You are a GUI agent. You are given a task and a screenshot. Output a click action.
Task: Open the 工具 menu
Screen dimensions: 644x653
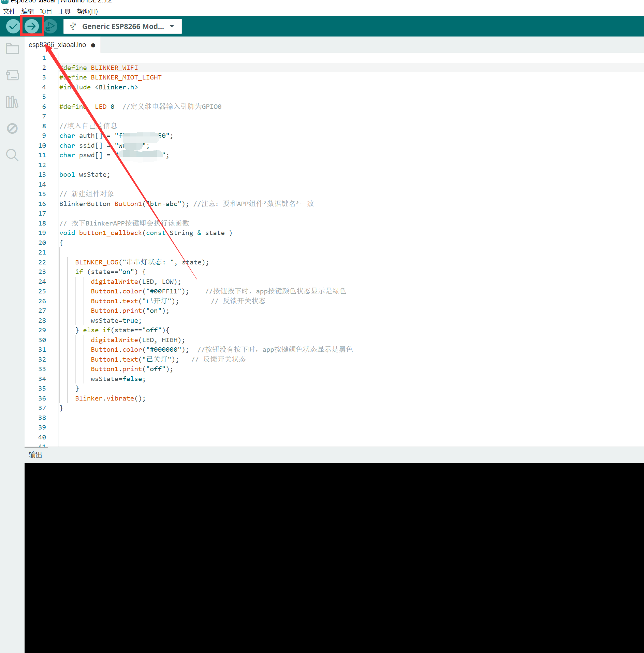[x=64, y=11]
